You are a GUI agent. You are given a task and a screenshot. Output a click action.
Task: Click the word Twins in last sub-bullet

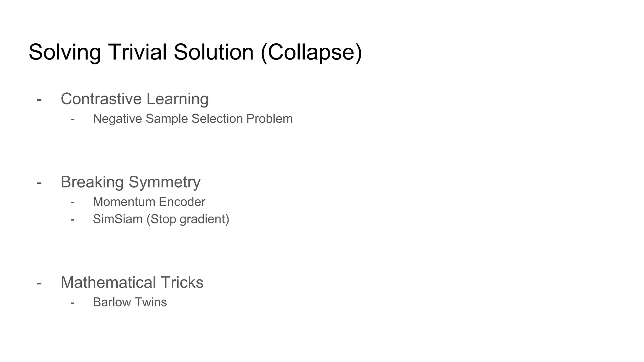coord(151,302)
